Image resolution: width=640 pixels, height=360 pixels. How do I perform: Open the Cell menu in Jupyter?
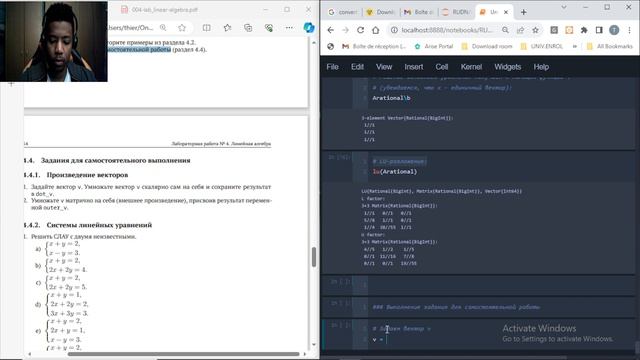442,67
